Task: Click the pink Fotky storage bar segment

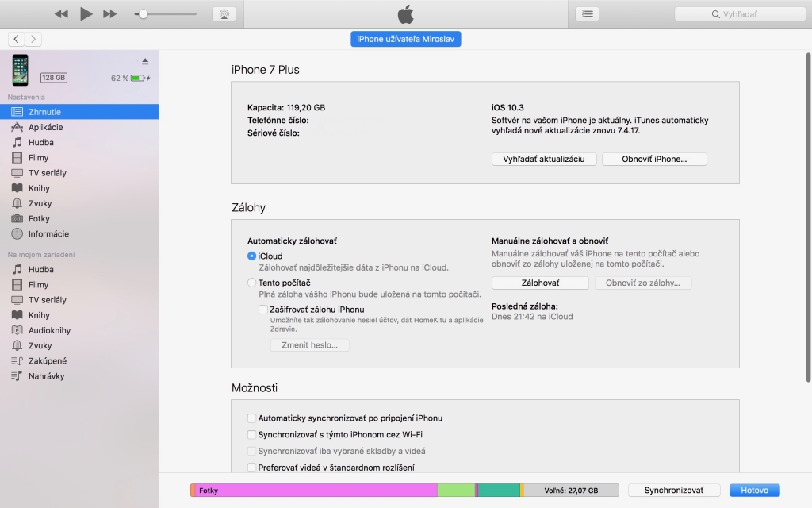Action: 317,491
